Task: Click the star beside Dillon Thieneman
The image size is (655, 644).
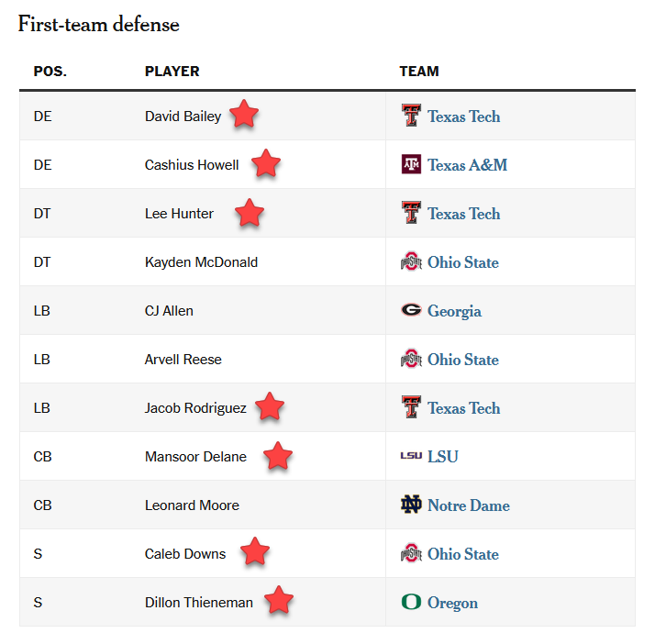Action: tap(279, 601)
